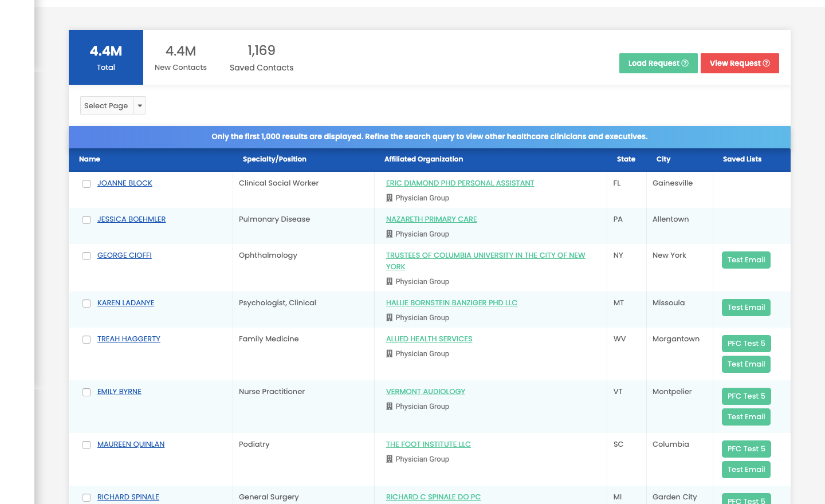Select the 4.4M Total tab

pyautogui.click(x=106, y=58)
